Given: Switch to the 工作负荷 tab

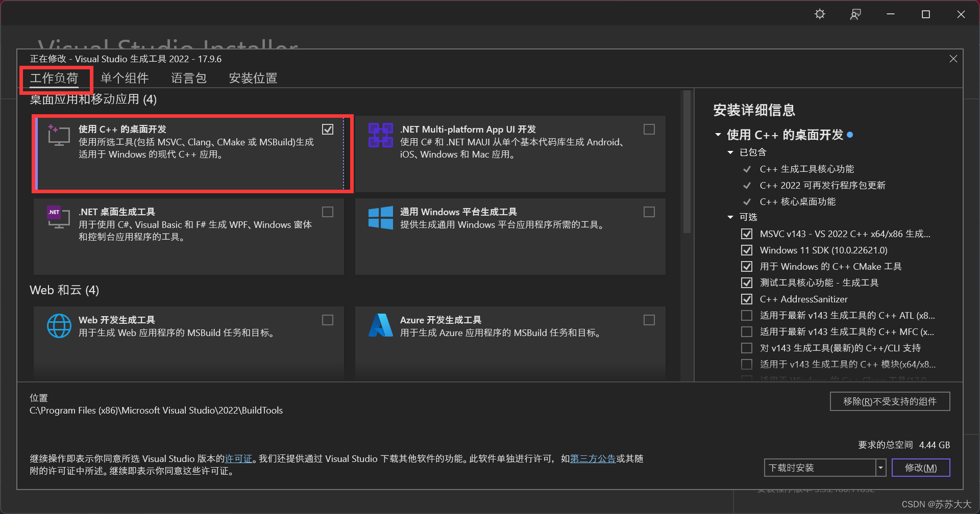Looking at the screenshot, I should (54, 79).
